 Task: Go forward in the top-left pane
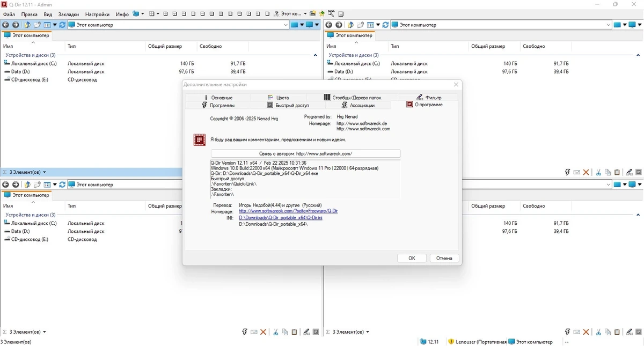[15, 25]
